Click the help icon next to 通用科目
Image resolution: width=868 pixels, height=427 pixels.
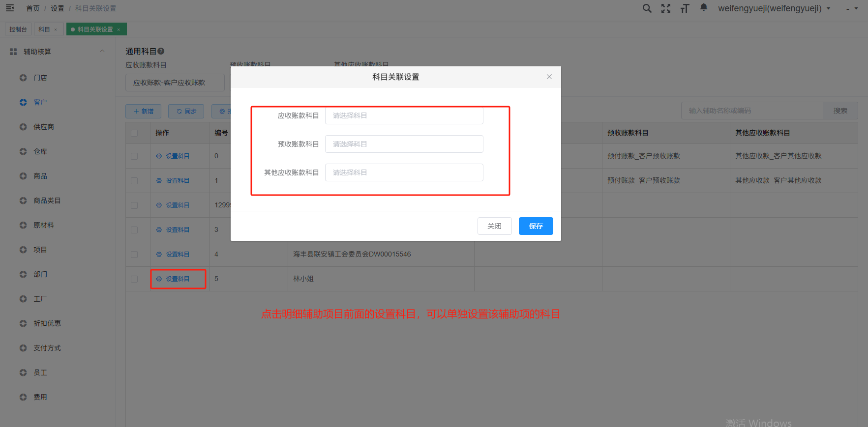(161, 51)
